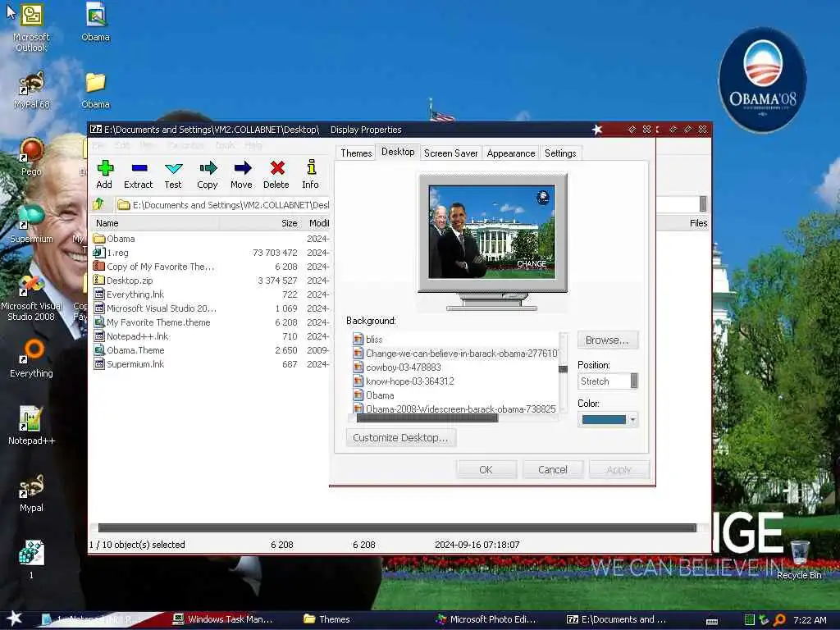Click the background list vertical scrollbar thumb
840x630 pixels.
click(563, 369)
